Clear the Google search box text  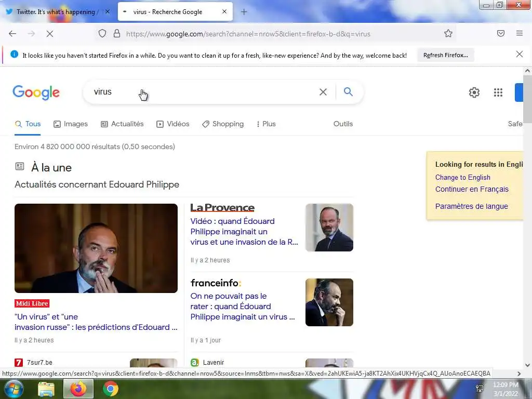pos(323,92)
